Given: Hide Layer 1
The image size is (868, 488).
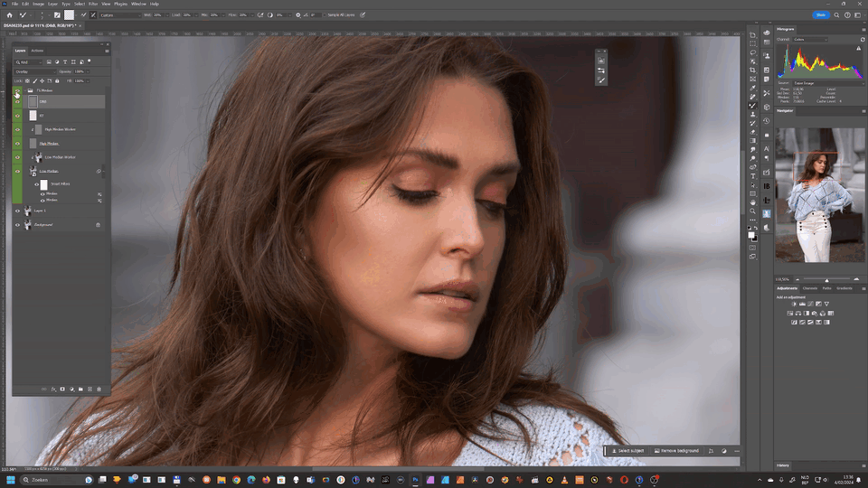Looking at the screenshot, I should click(17, 211).
